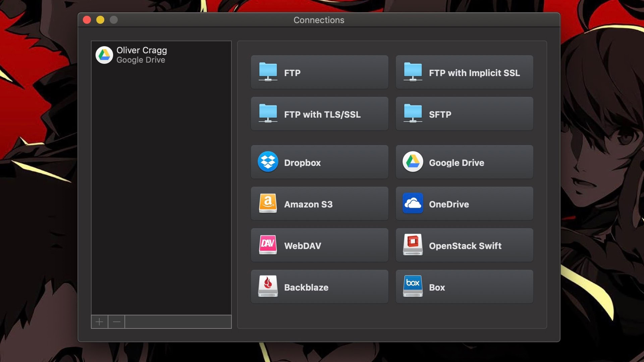The height and width of the screenshot is (362, 644).
Task: Select Oliver Cragg Google Drive connection
Action: pyautogui.click(x=141, y=55)
